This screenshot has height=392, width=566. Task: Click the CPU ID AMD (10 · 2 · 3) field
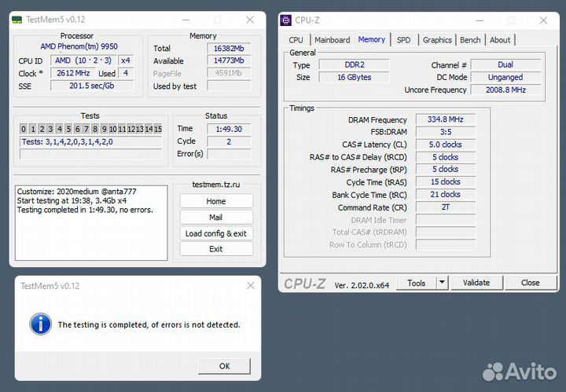[83, 60]
